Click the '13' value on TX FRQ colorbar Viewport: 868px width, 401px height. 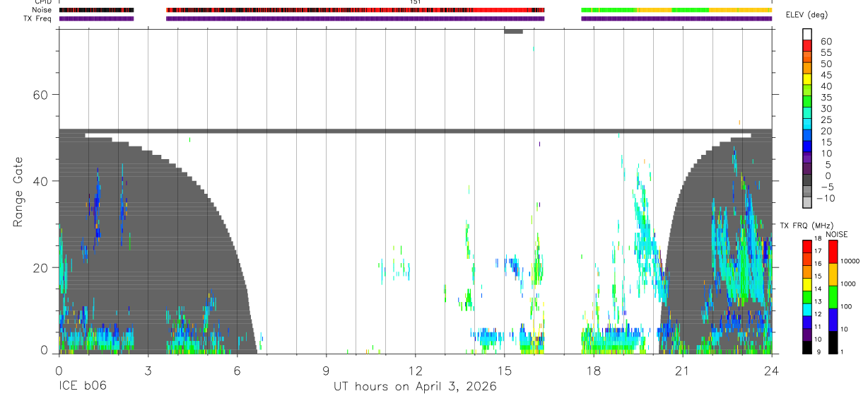(816, 301)
